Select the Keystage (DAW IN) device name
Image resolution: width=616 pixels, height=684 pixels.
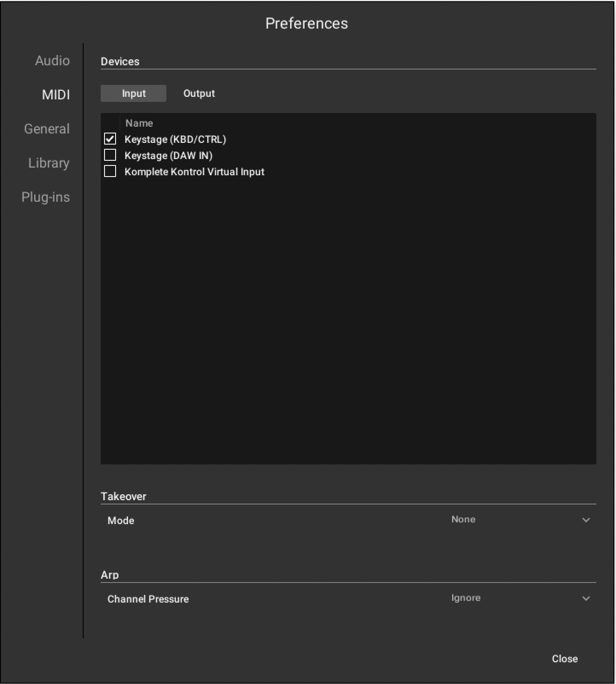tap(169, 156)
